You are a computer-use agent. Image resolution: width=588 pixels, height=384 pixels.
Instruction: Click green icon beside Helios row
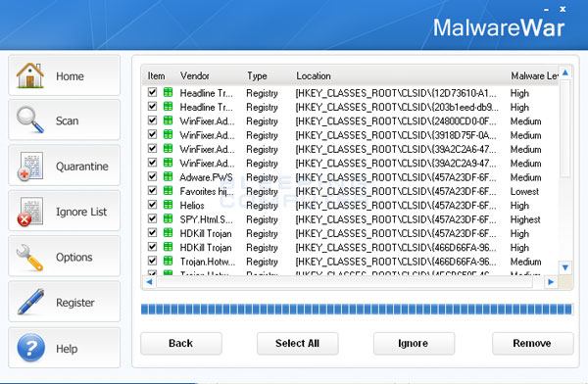coord(168,205)
